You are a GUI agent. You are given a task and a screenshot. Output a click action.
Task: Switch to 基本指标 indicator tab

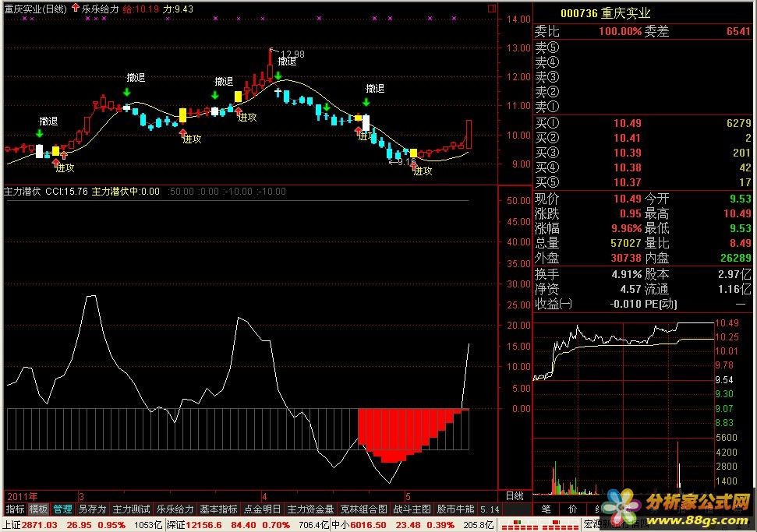tap(218, 509)
